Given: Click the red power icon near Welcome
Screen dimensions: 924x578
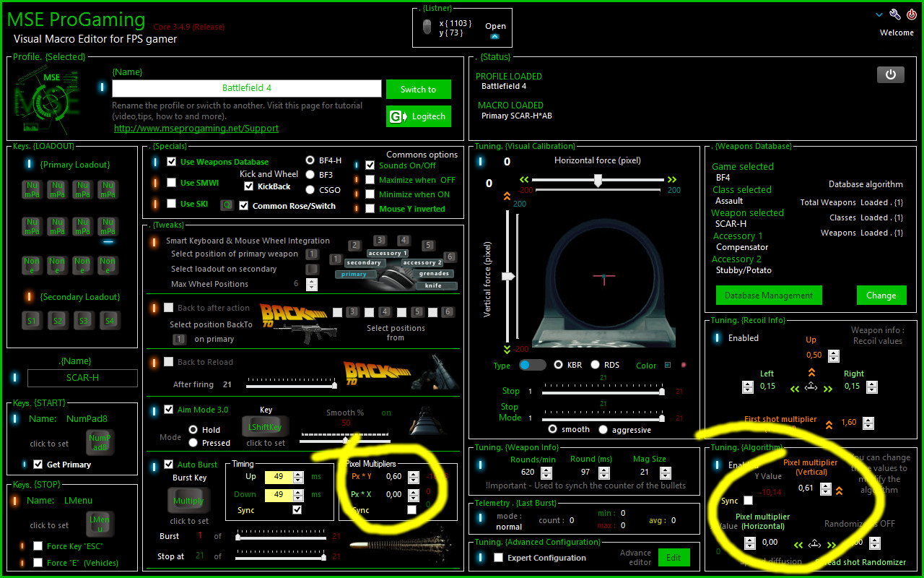Looking at the screenshot, I should [x=912, y=14].
